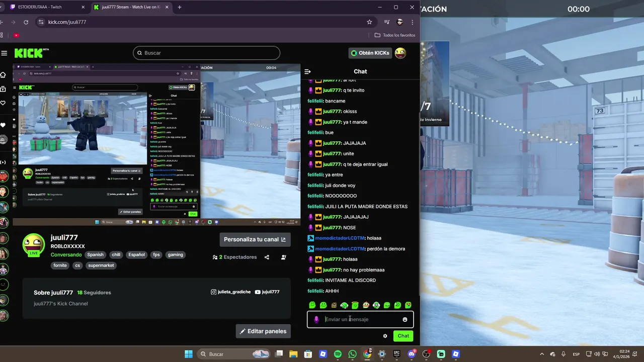Bookmark page with Chrome star icon
Image resolution: width=644 pixels, height=362 pixels.
(369, 22)
